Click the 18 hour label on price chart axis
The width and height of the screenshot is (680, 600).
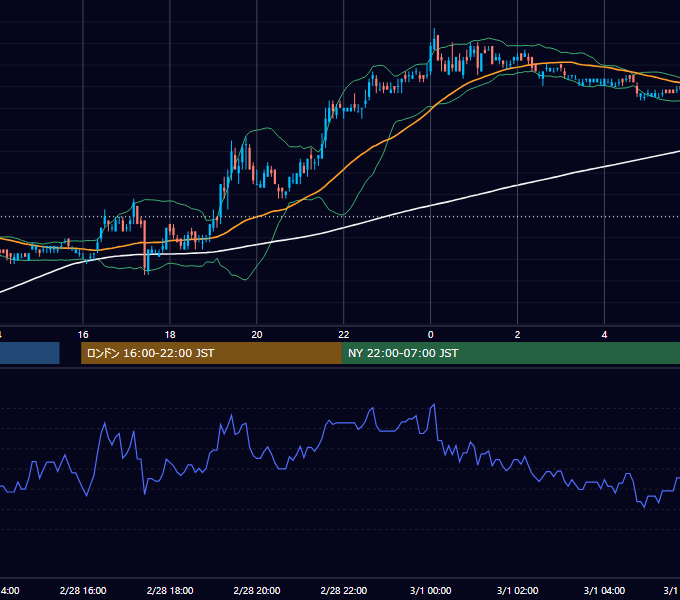tap(170, 335)
